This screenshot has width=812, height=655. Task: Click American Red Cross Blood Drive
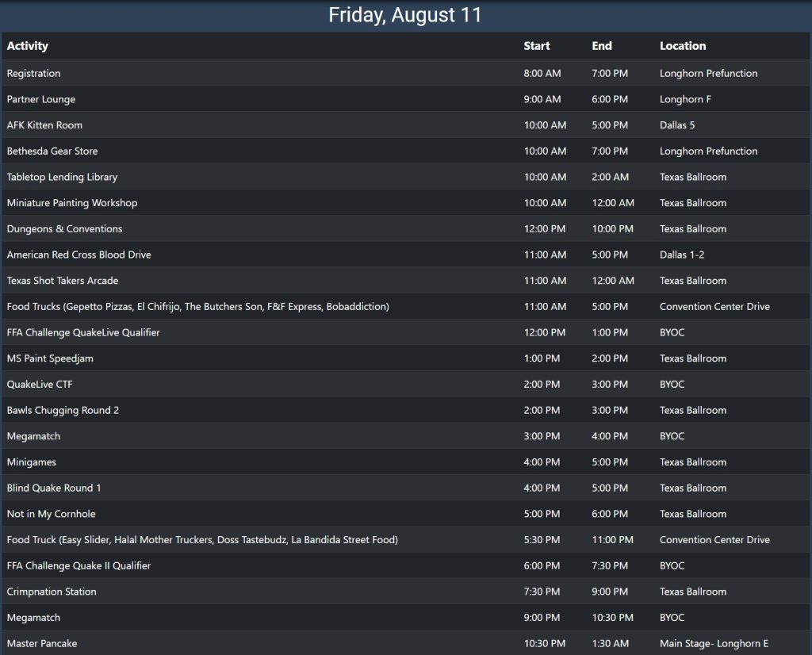[x=79, y=255]
